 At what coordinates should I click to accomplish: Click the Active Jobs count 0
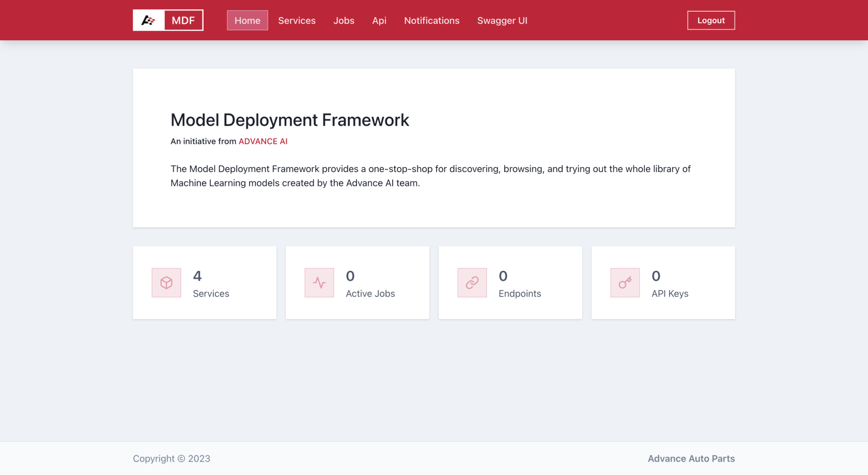(x=350, y=276)
